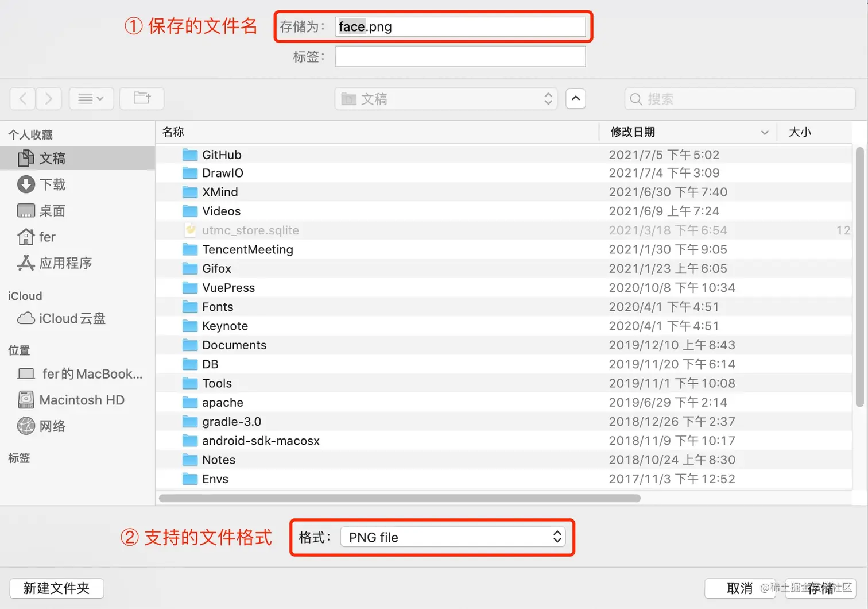Click the house icon beside fer
The height and width of the screenshot is (609, 868).
click(x=26, y=237)
